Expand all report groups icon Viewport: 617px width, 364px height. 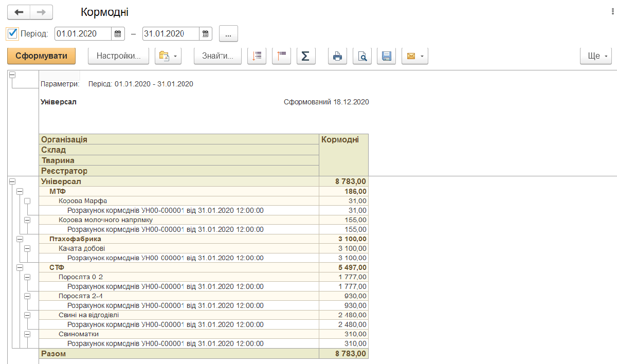click(257, 56)
